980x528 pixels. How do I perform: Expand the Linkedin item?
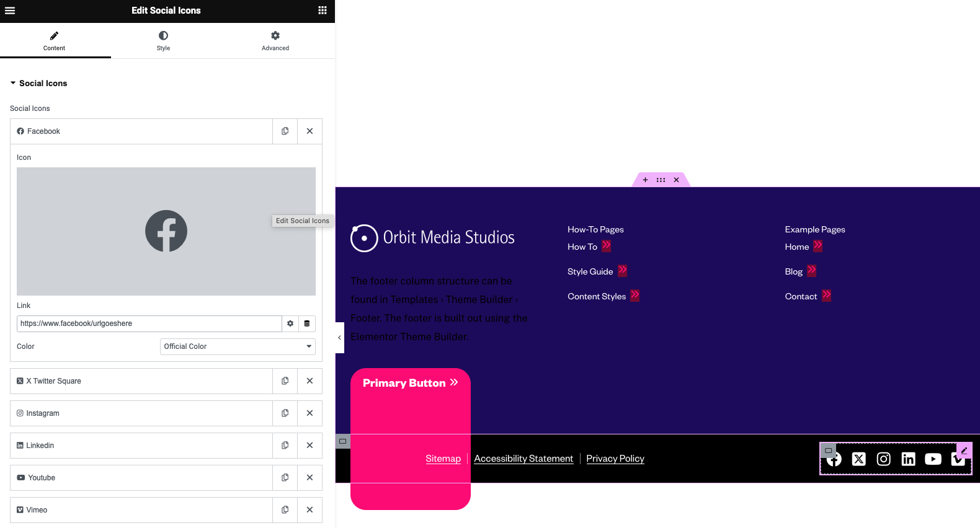(141, 446)
